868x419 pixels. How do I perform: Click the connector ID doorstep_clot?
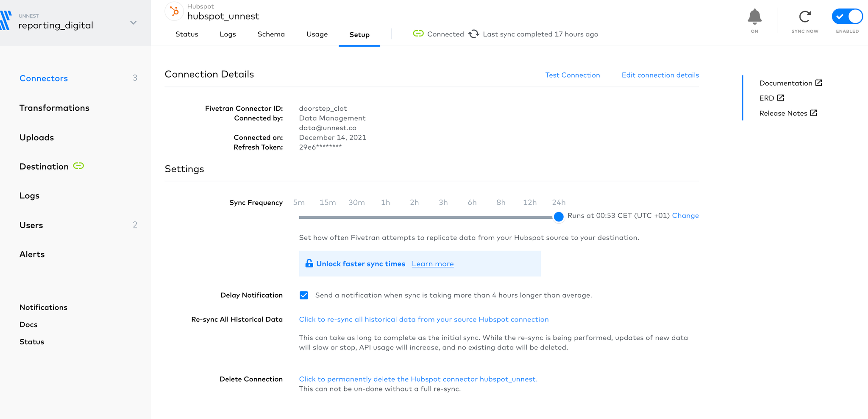pos(323,109)
